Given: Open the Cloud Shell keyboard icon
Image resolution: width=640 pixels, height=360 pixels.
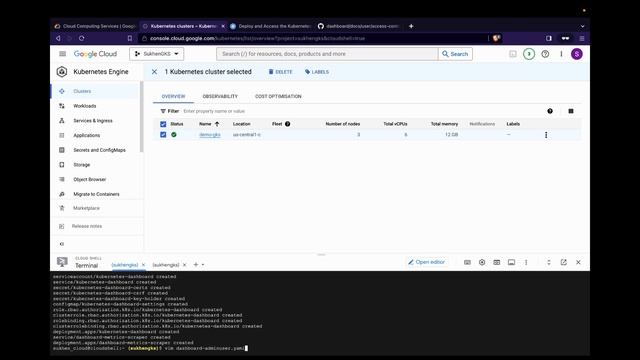Looking at the screenshot, I should pos(467,262).
